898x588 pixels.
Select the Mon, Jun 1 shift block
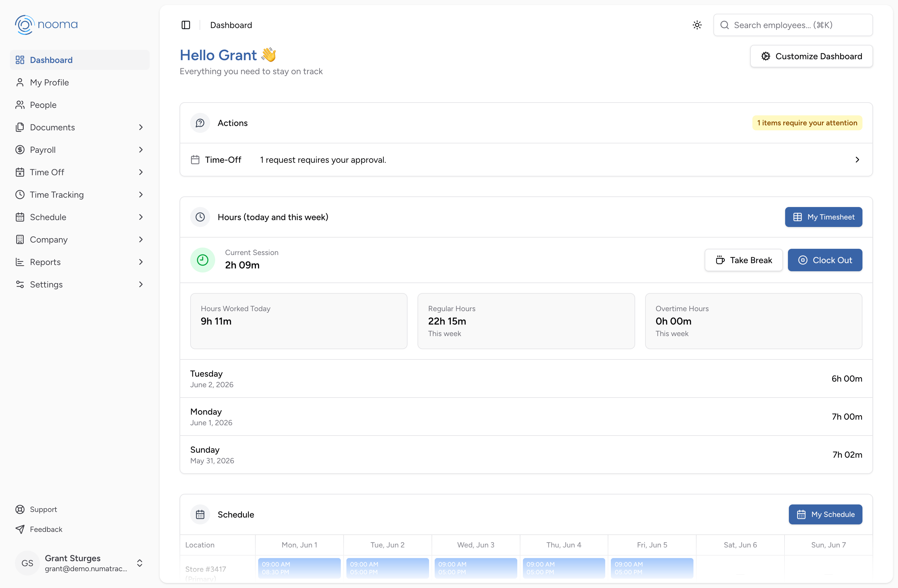299,568
